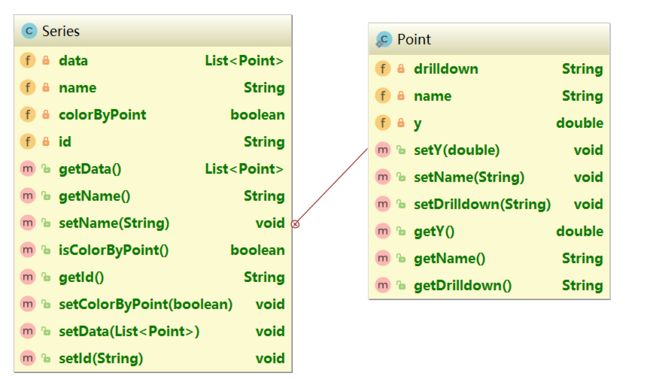The width and height of the screenshot is (650, 382).
Task: Click the Series class icon
Action: point(29,31)
